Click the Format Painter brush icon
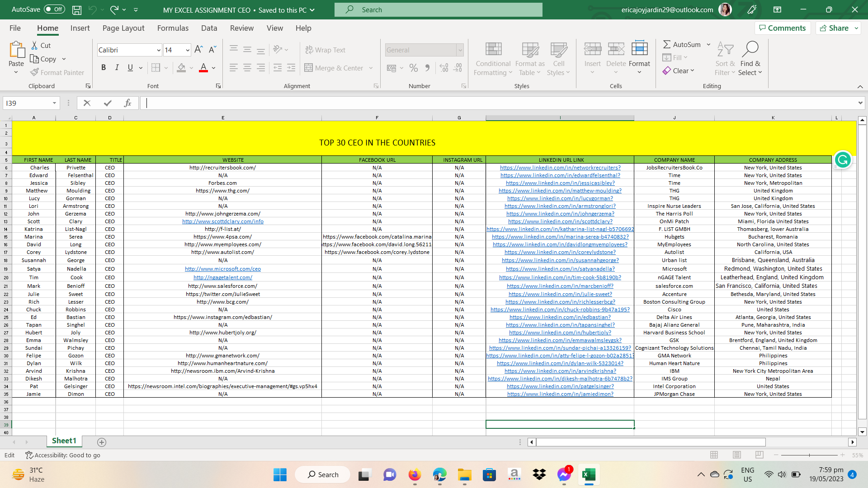Screen dimensions: 868x488 click(34, 72)
